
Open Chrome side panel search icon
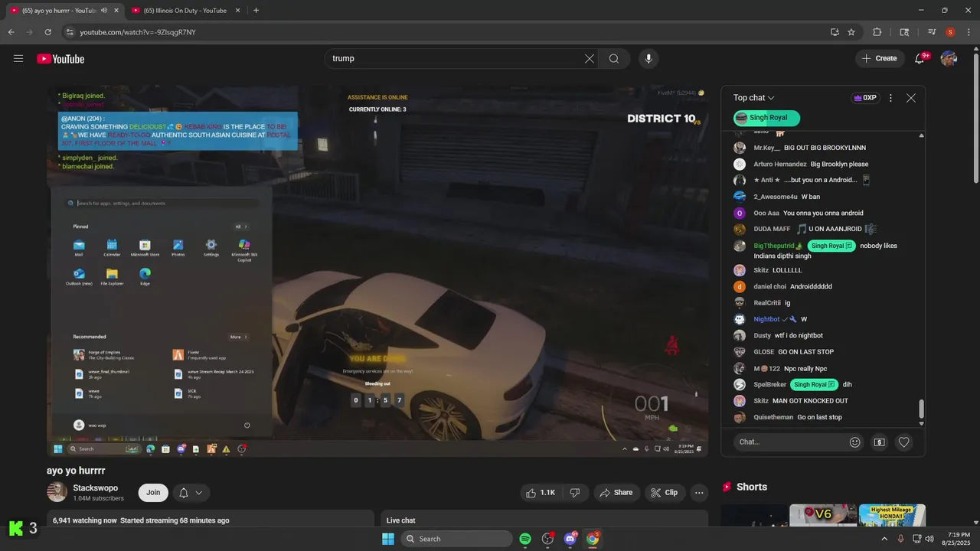click(904, 32)
